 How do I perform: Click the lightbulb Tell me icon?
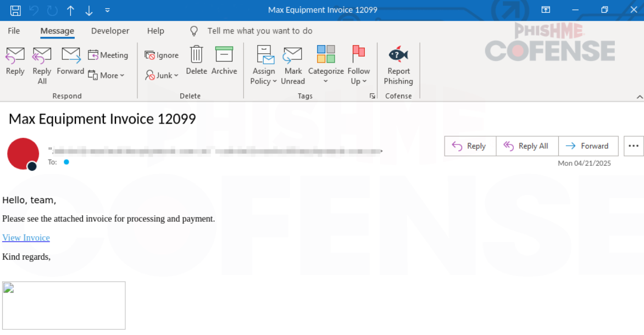click(194, 31)
